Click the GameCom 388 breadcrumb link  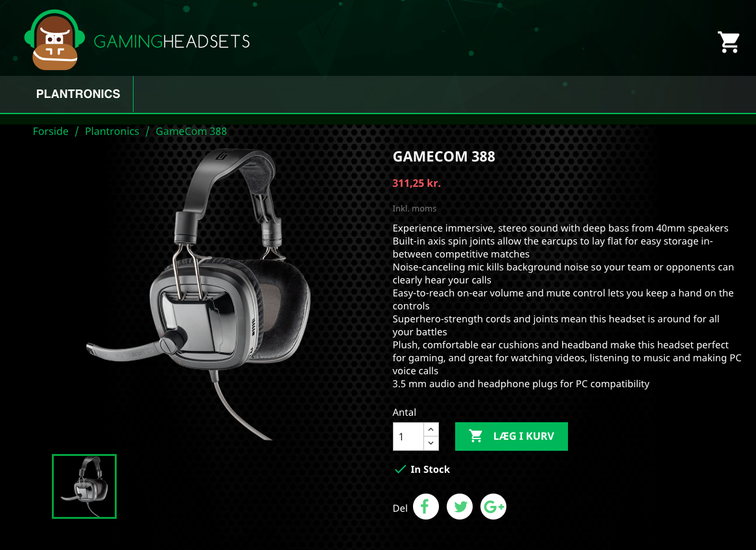click(x=191, y=131)
